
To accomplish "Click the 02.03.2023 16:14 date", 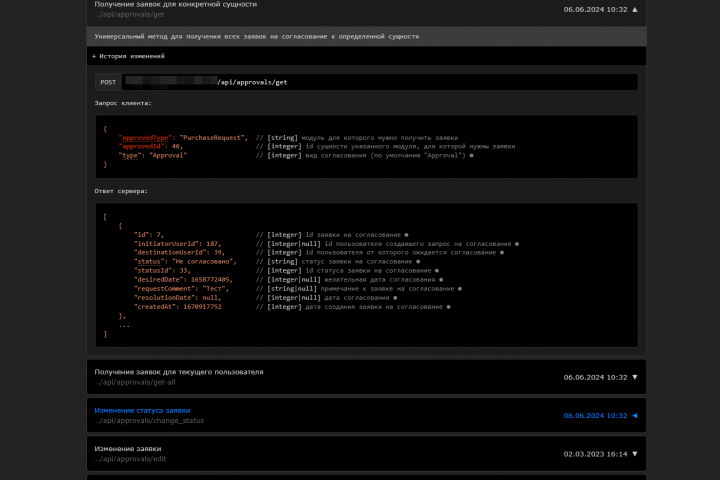I will pos(595,454).
